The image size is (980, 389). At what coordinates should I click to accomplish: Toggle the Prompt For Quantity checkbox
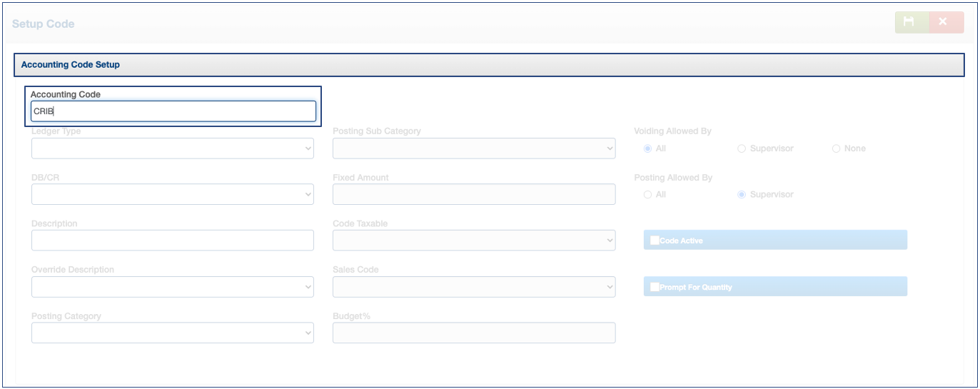coord(655,287)
